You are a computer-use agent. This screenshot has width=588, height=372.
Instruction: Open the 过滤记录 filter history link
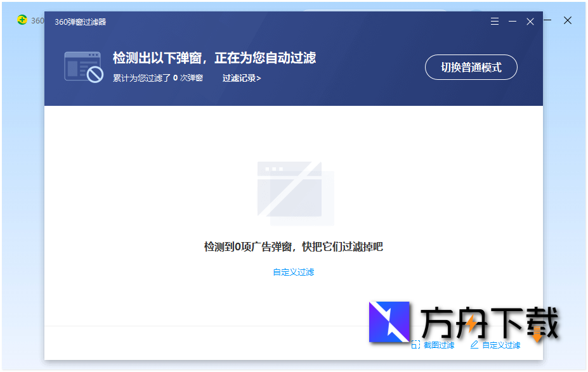240,77
